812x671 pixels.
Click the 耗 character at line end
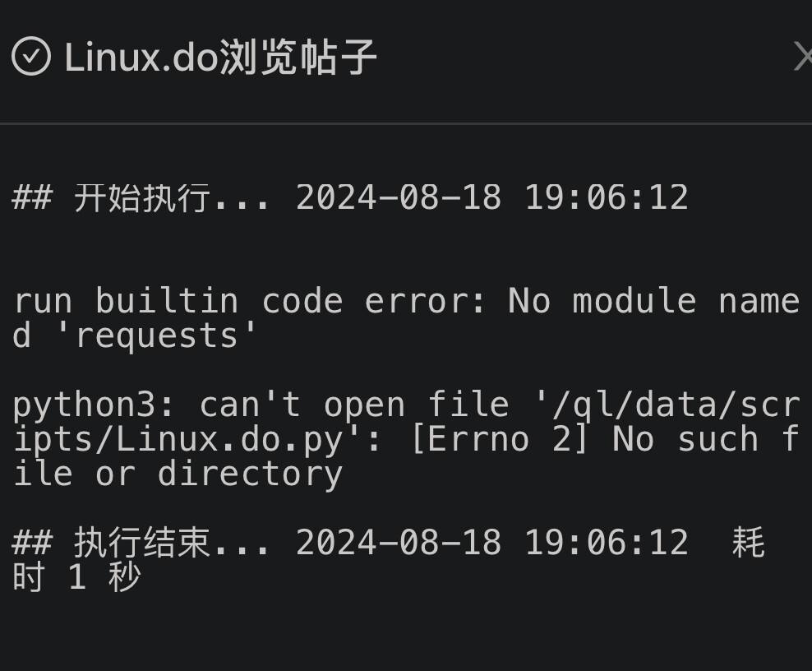(x=748, y=542)
